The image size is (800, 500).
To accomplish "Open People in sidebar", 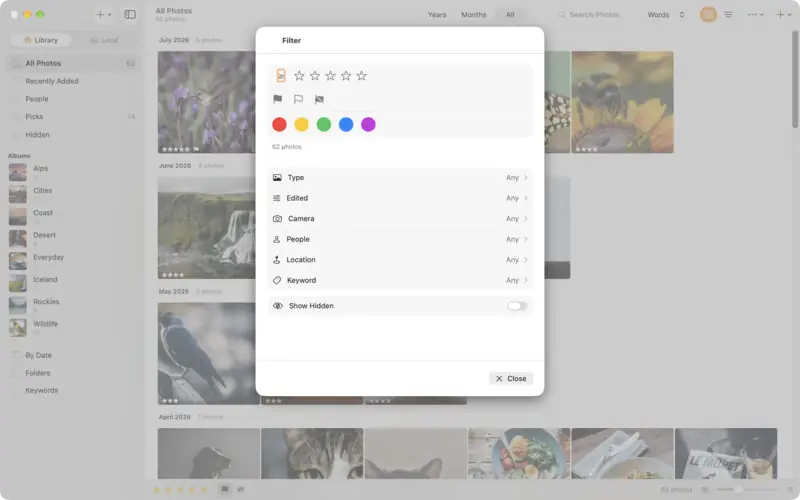I will point(73,99).
